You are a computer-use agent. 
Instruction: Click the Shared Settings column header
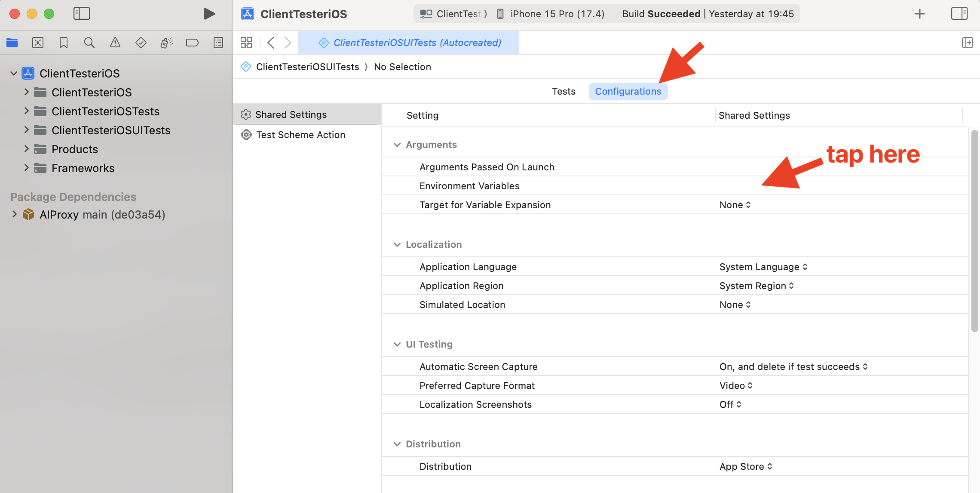pos(754,115)
